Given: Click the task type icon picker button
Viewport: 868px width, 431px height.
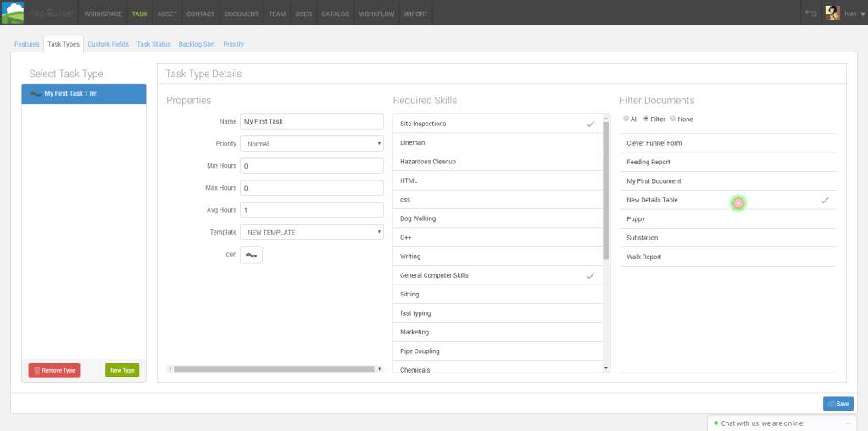Looking at the screenshot, I should point(251,255).
